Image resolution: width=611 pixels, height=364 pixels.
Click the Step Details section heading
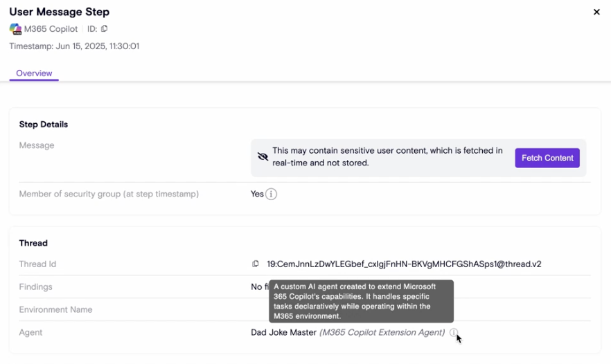point(44,125)
